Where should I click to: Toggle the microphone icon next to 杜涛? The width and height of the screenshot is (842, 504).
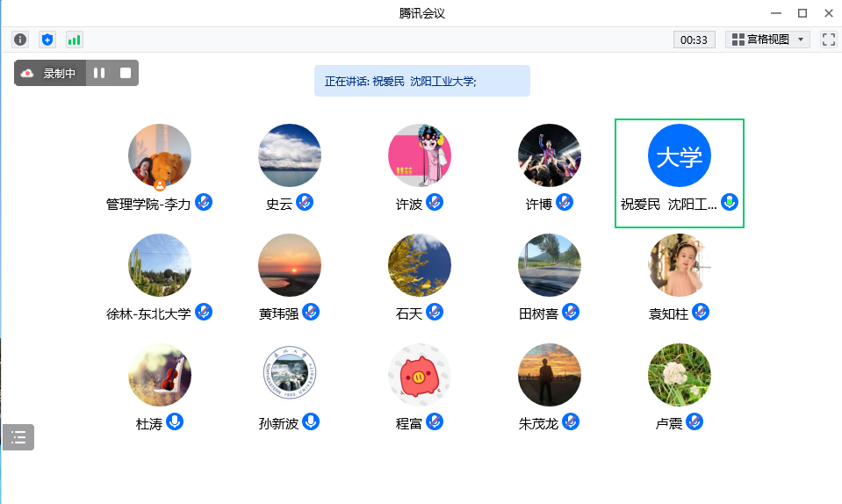pyautogui.click(x=175, y=421)
